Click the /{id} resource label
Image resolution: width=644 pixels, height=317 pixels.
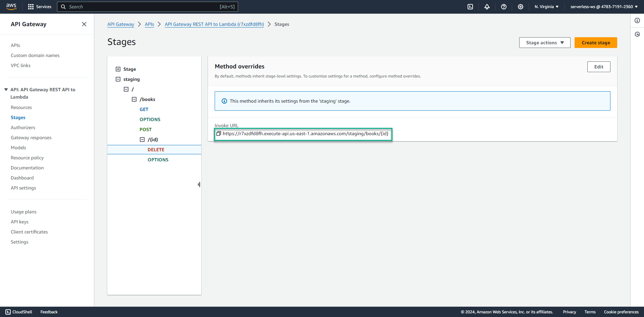(153, 140)
